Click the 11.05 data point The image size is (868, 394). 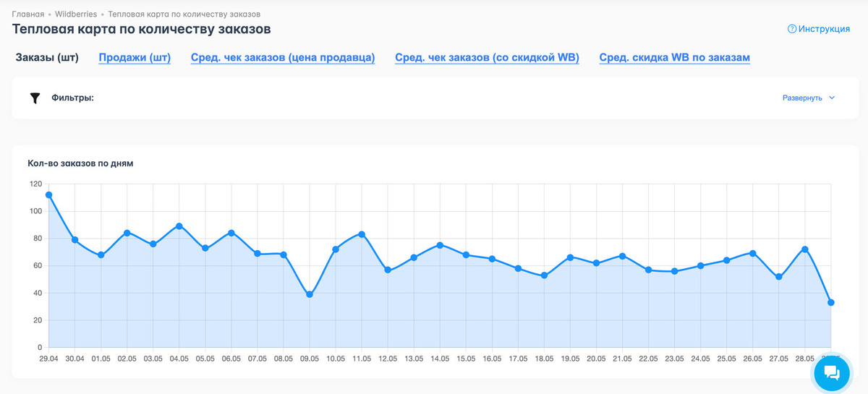[x=362, y=234]
